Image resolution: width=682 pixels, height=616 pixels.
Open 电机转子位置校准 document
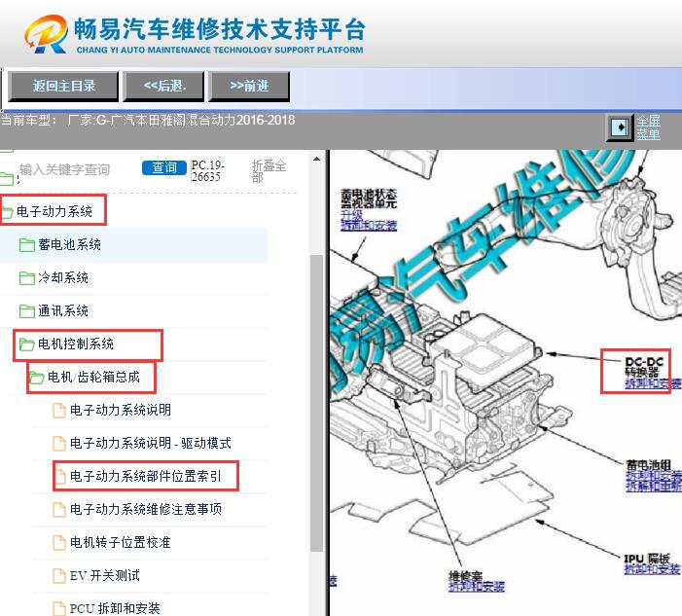120,542
